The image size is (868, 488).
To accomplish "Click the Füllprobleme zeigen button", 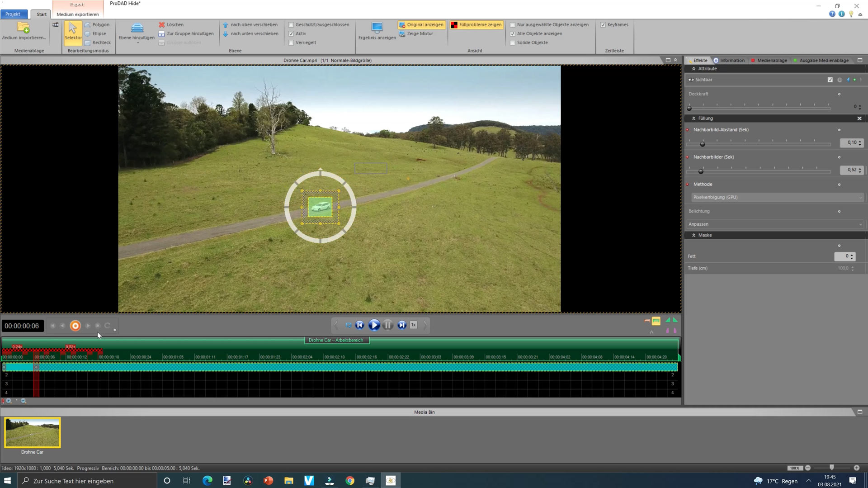I will point(476,25).
